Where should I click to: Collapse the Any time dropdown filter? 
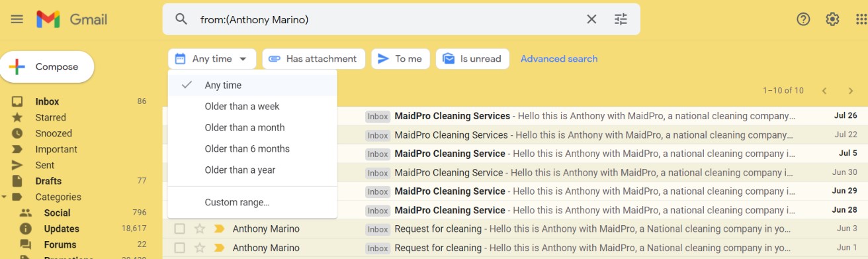pos(212,58)
